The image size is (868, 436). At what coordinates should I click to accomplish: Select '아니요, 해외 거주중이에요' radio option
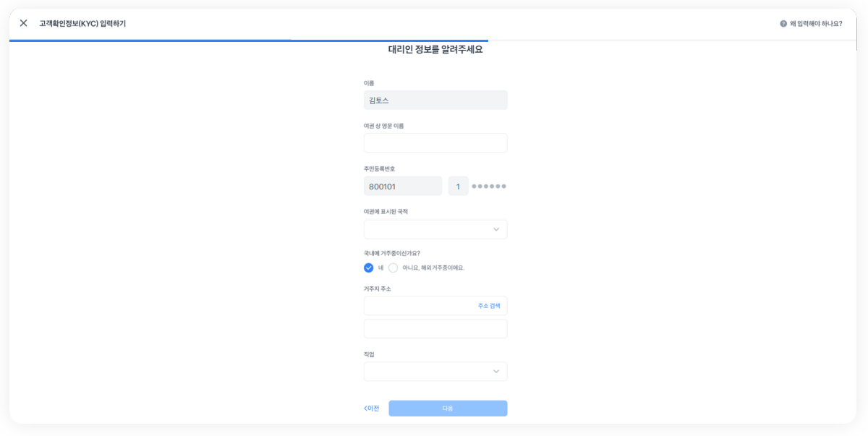pos(393,268)
